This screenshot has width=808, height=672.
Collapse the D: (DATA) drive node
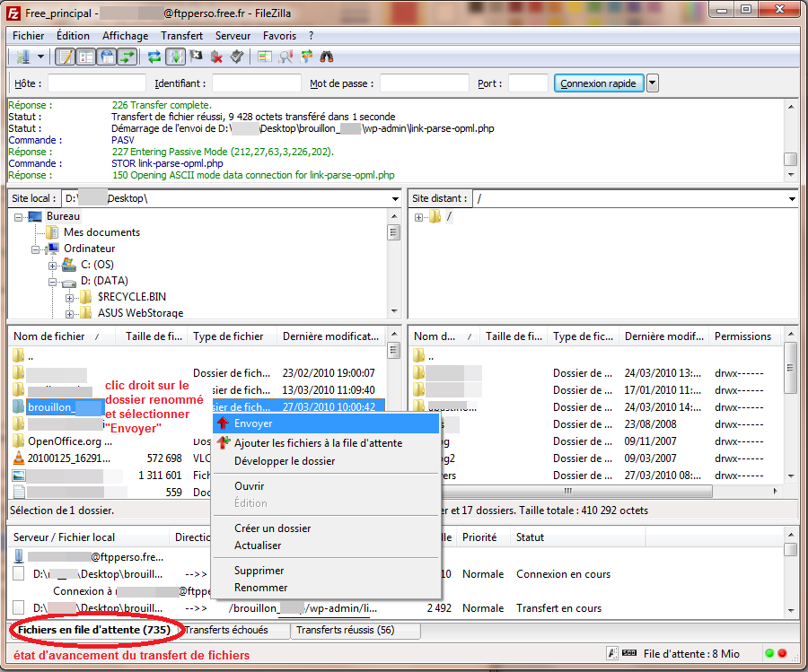52,283
